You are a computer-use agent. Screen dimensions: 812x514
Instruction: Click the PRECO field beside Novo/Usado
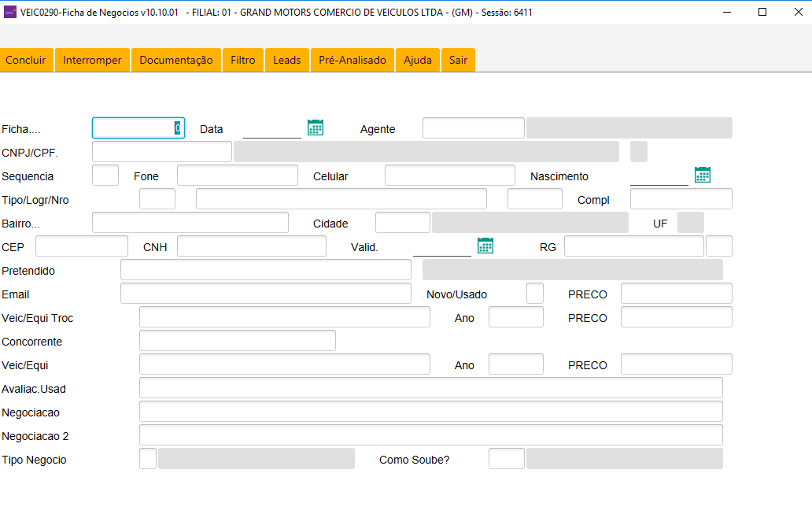tap(677, 294)
